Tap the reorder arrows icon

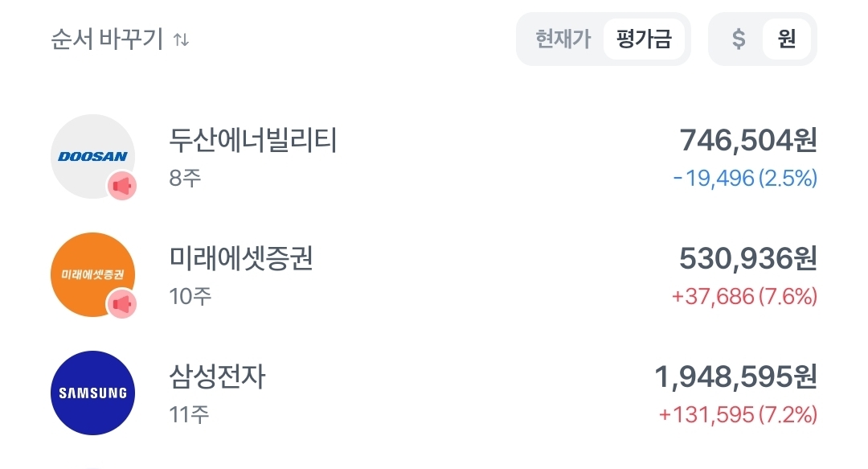pos(182,39)
